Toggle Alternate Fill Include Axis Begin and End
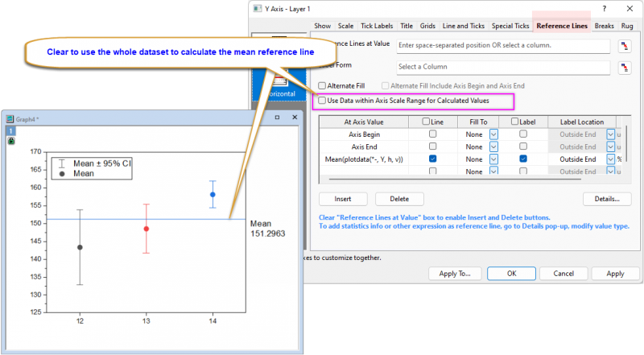The height and width of the screenshot is (355, 644). [386, 86]
